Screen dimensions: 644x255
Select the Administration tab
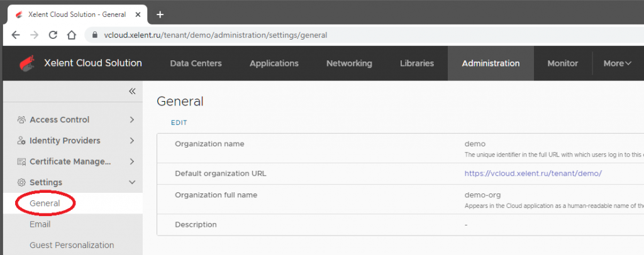(491, 63)
